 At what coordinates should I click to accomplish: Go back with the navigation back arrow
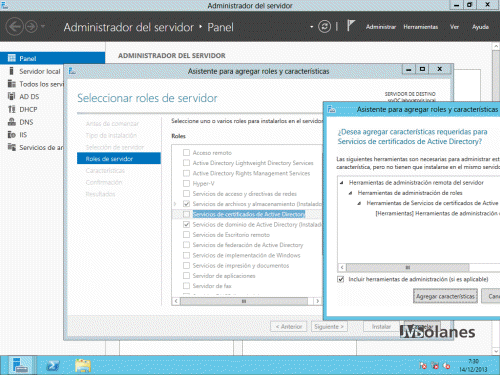click(14, 26)
